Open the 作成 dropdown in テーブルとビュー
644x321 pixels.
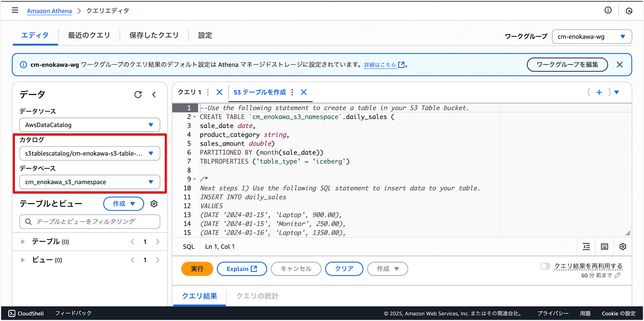(124, 204)
